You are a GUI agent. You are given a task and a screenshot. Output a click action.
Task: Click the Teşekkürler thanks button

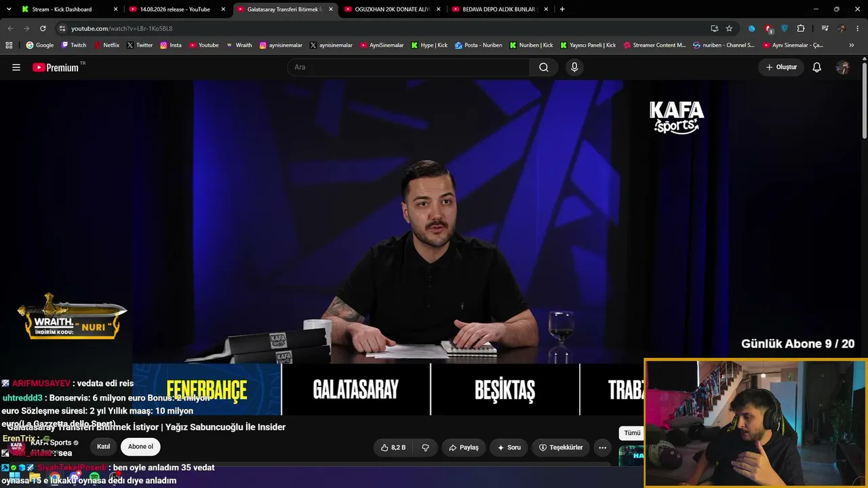pos(561,447)
